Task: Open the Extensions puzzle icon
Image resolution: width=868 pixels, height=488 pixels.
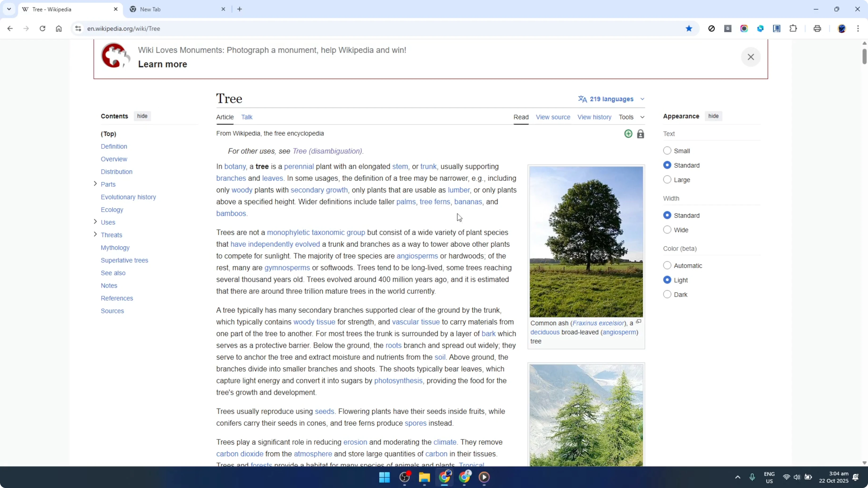Action: click(x=793, y=29)
